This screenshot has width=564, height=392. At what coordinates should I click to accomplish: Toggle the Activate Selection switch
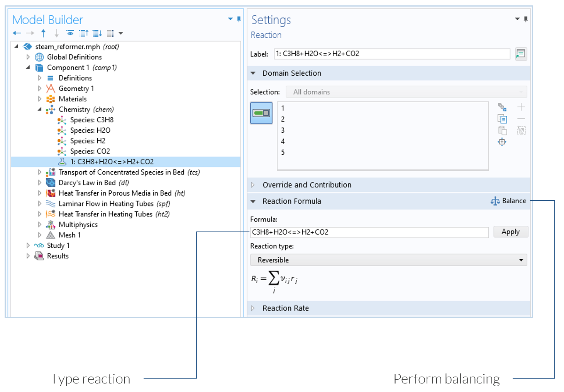tap(261, 113)
